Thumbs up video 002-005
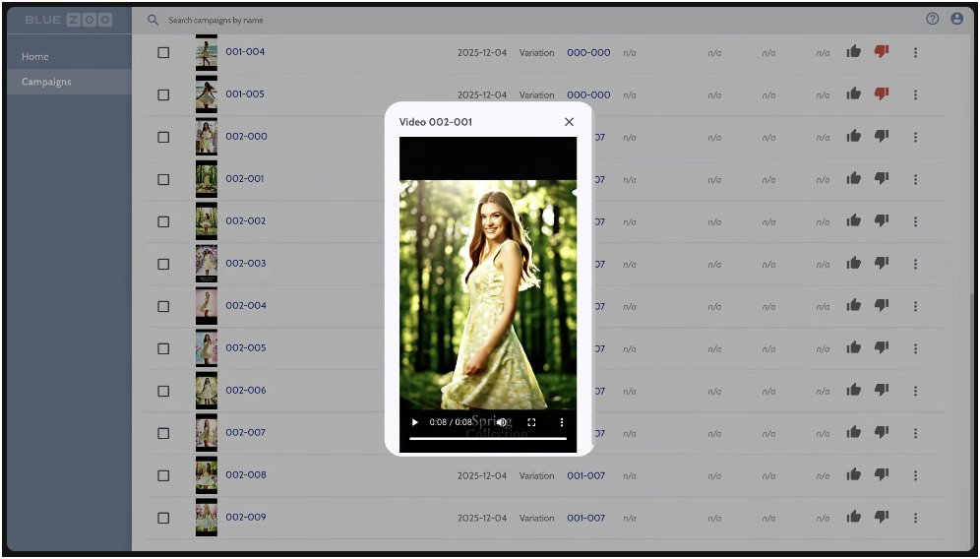Image resolution: width=980 pixels, height=559 pixels. pos(854,348)
